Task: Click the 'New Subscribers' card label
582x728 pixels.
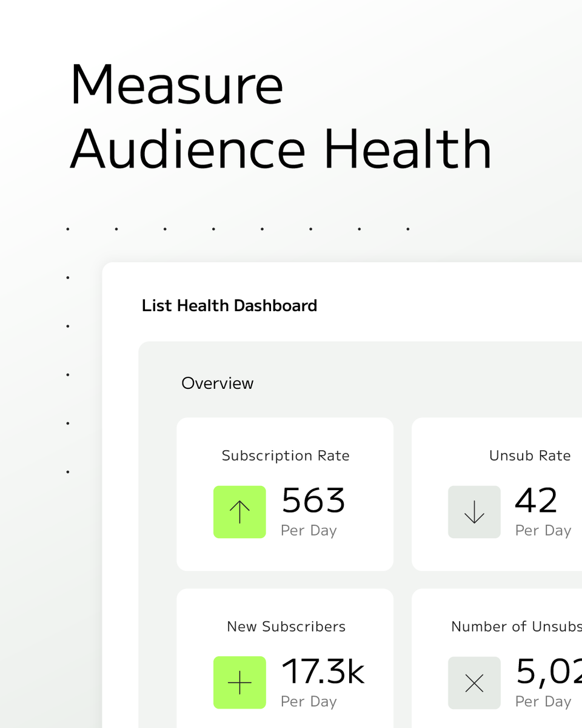Action: (x=286, y=627)
